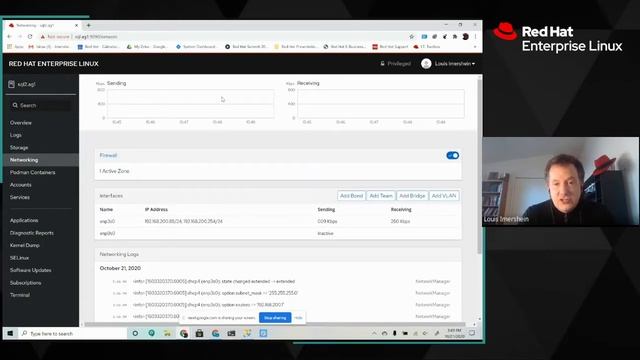This screenshot has height=360, width=640.
Task: Click the Stop sharing button
Action: tap(275, 318)
